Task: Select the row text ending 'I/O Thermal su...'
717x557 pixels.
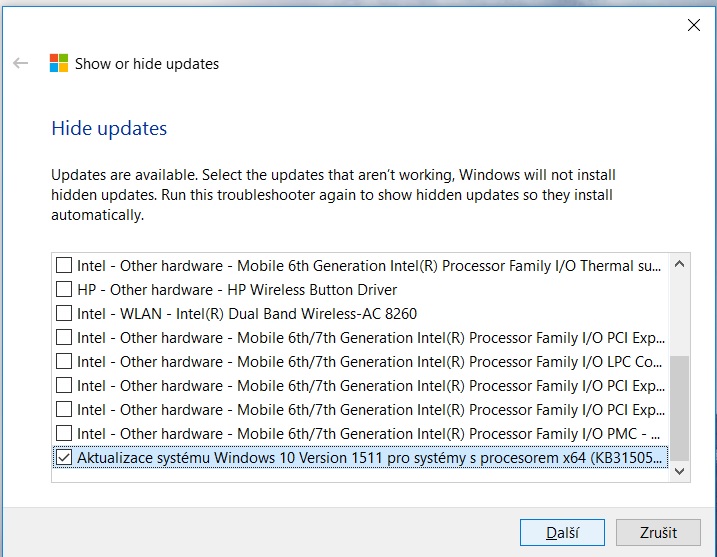Action: coord(369,266)
